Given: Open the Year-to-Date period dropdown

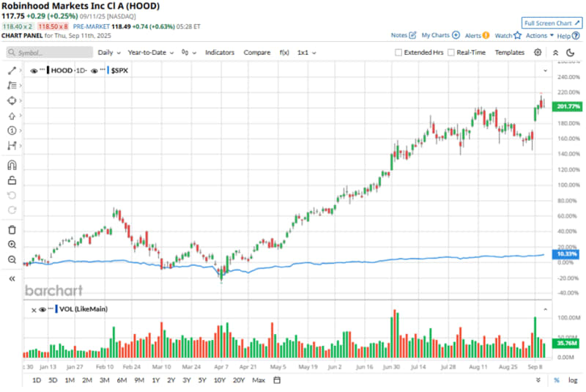Looking at the screenshot, I should [149, 53].
